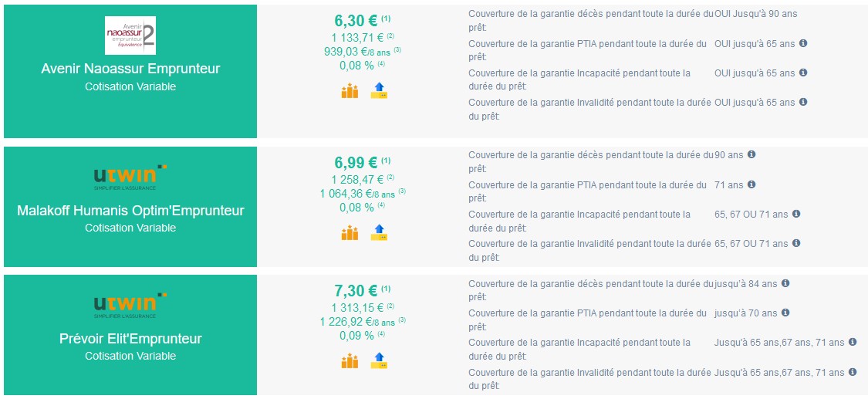Image resolution: width=868 pixels, height=399 pixels.
Task: Open the Prévoir Elit'Emprunteur offer title
Action: (130, 339)
